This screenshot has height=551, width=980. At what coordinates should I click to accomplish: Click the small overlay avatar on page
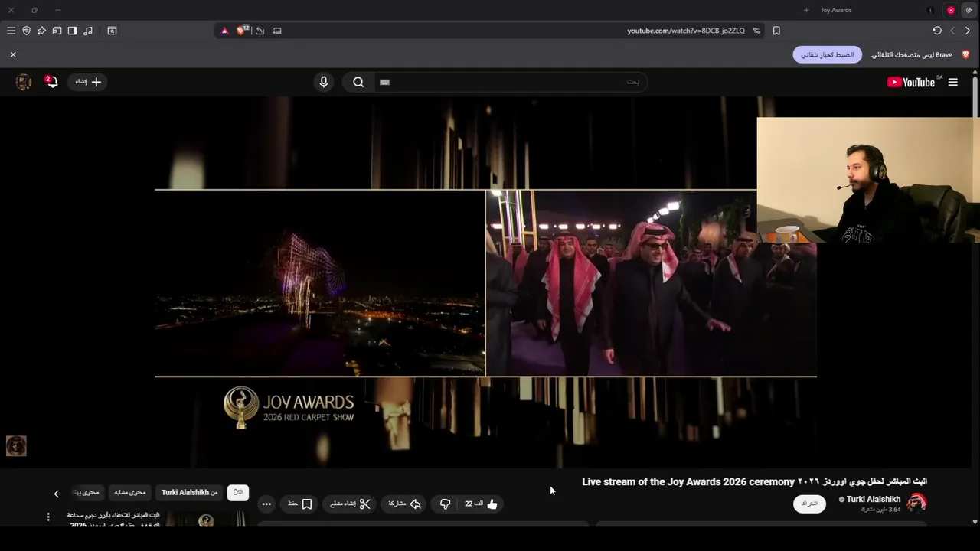point(16,445)
